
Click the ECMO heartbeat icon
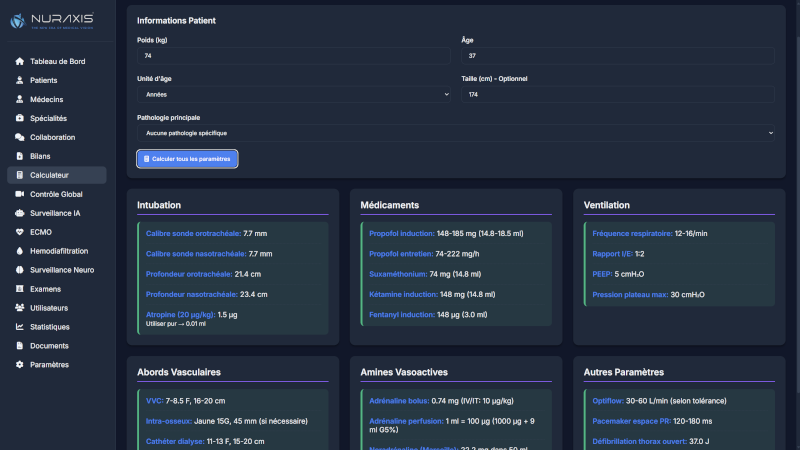point(19,232)
